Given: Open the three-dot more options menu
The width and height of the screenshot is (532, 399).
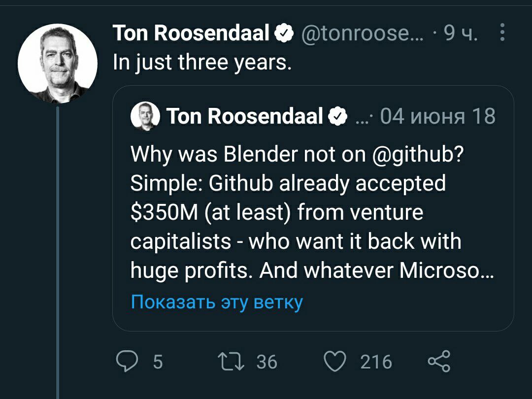Looking at the screenshot, I should [502, 32].
